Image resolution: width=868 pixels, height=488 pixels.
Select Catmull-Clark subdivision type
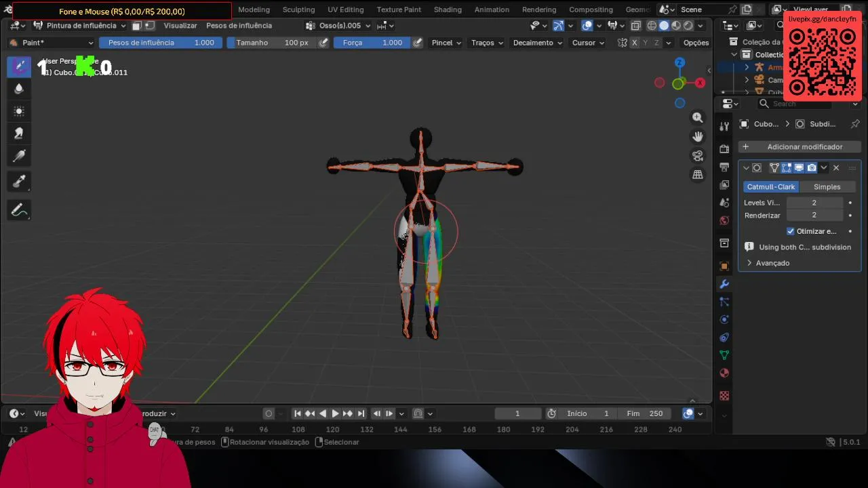pos(771,187)
